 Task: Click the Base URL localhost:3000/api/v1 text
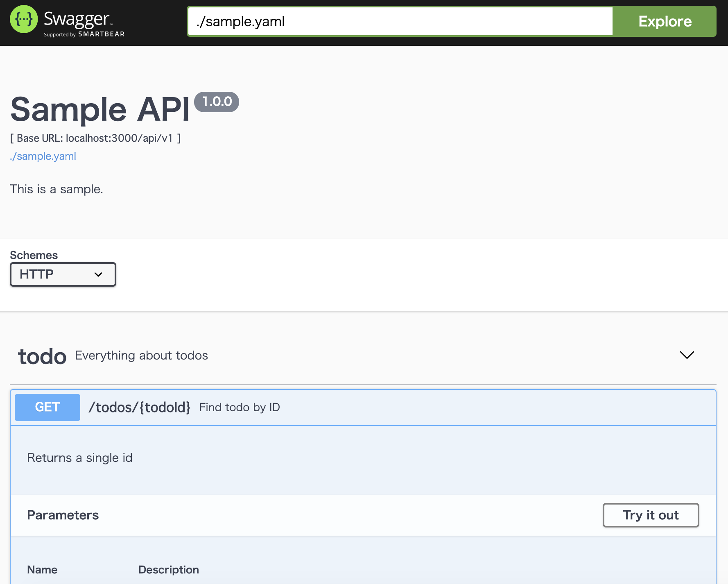[95, 138]
